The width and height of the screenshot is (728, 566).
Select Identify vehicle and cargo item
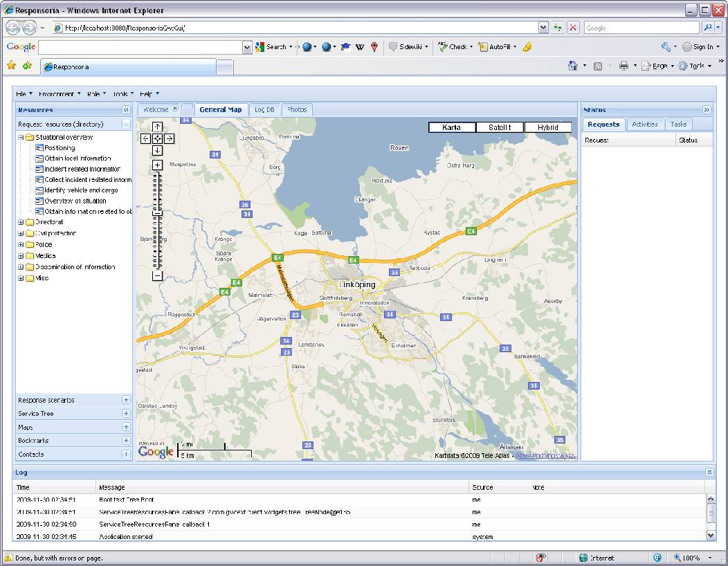click(x=81, y=190)
